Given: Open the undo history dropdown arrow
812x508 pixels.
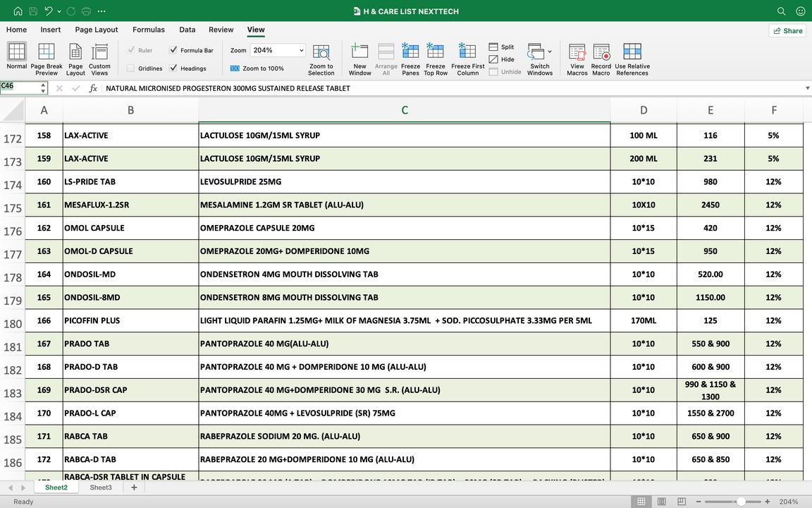Looking at the screenshot, I should [x=59, y=11].
